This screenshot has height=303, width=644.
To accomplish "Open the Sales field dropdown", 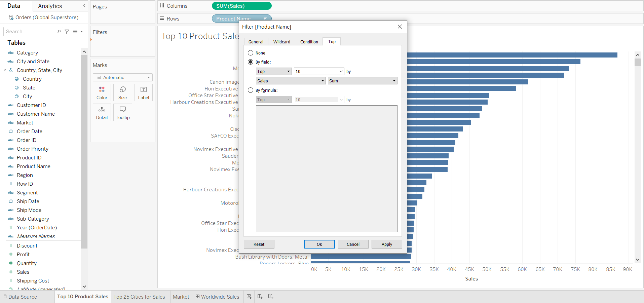I will coord(291,81).
